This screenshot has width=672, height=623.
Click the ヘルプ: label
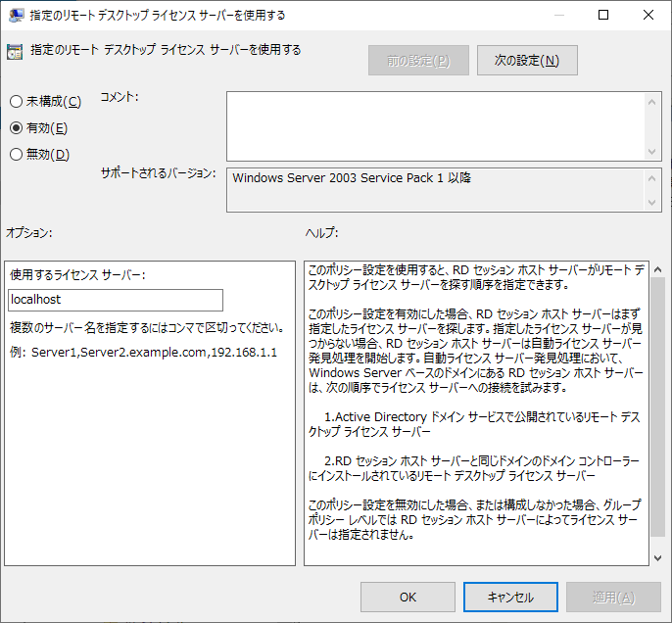(x=321, y=233)
